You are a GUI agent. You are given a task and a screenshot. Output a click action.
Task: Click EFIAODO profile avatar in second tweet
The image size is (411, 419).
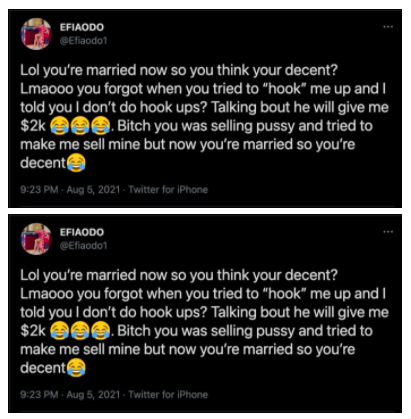pyautogui.click(x=36, y=239)
